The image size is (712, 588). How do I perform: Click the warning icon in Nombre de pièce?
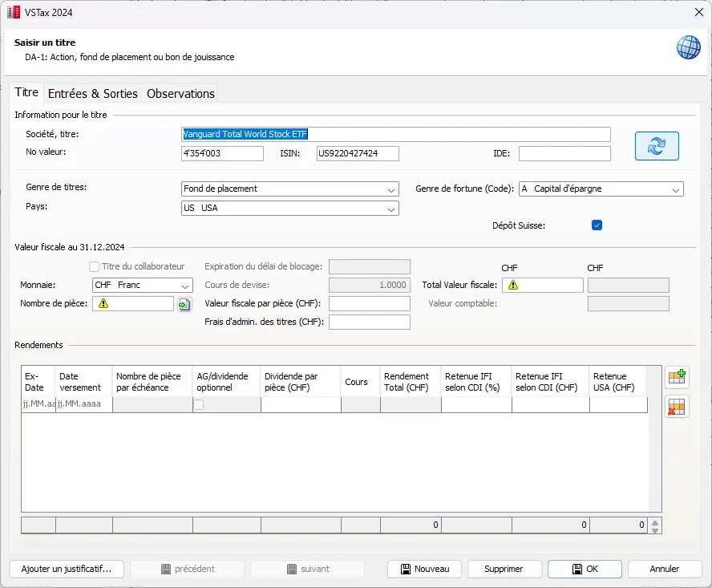[103, 304]
